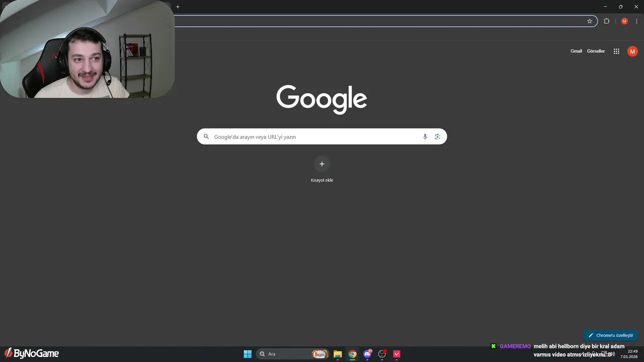Open File Explorer from the taskbar

pos(338,354)
